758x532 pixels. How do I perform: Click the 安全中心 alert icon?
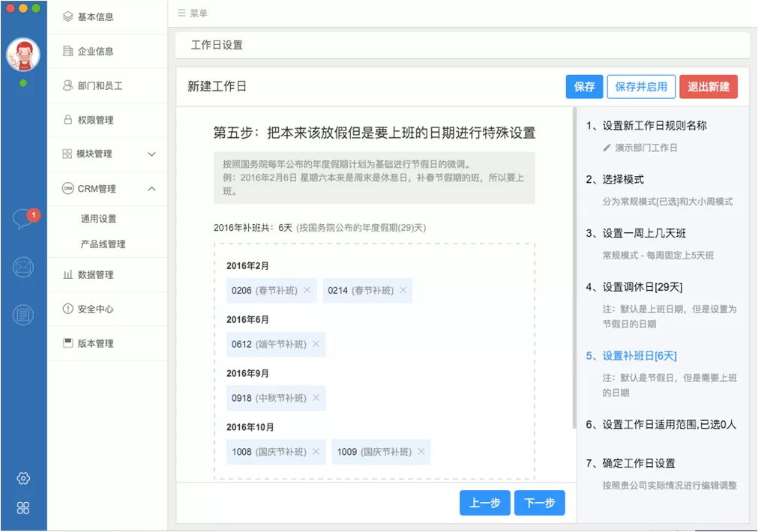[68, 308]
